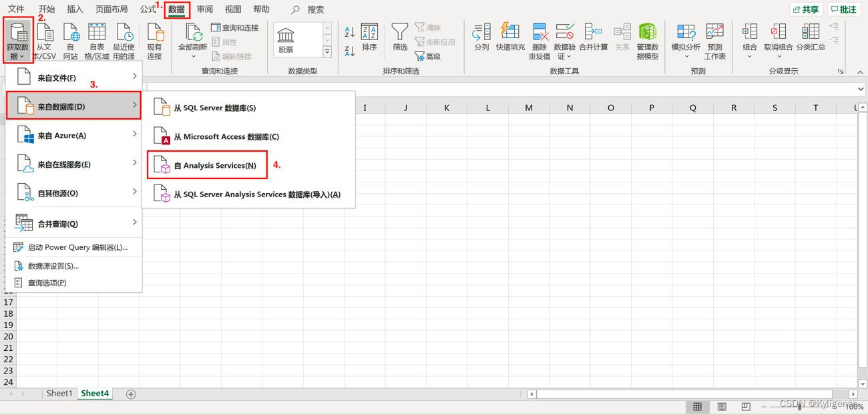This screenshot has height=415, width=868.
Task: Choose SQL Server Analysis Services 数据库(导入)
Action: coord(250,194)
